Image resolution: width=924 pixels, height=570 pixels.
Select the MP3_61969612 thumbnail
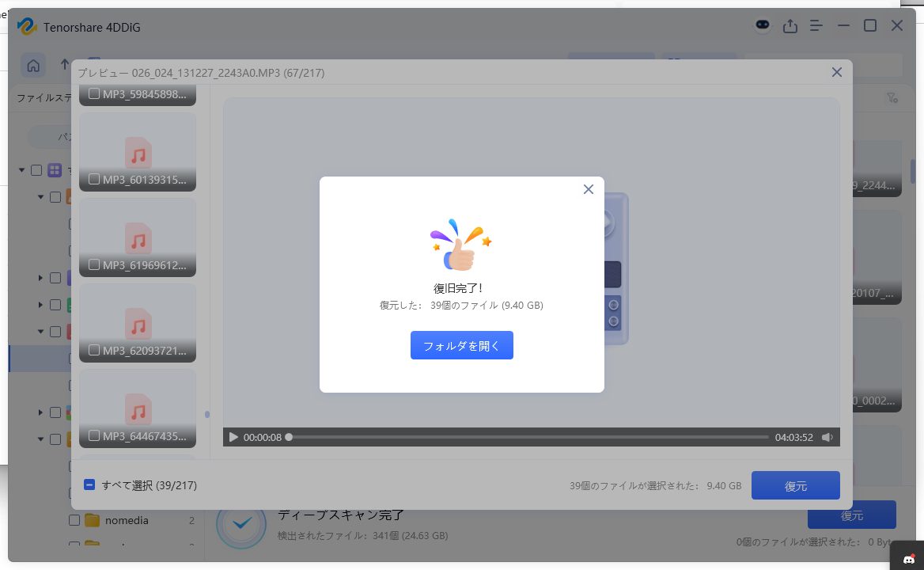[x=138, y=237]
